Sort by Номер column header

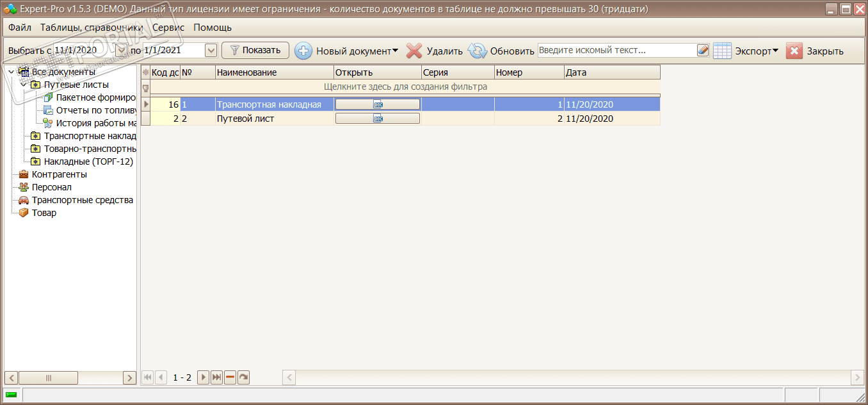coord(529,72)
